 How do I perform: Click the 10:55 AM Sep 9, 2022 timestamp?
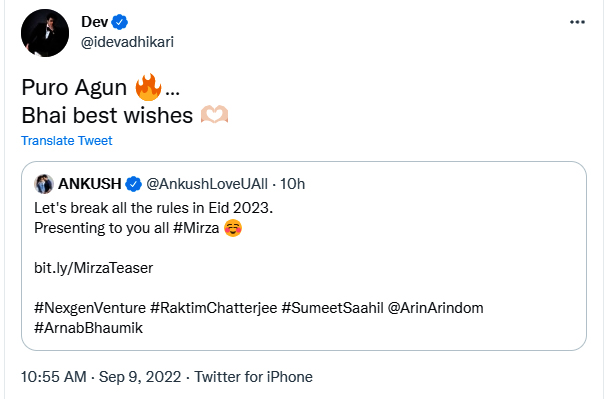(101, 377)
